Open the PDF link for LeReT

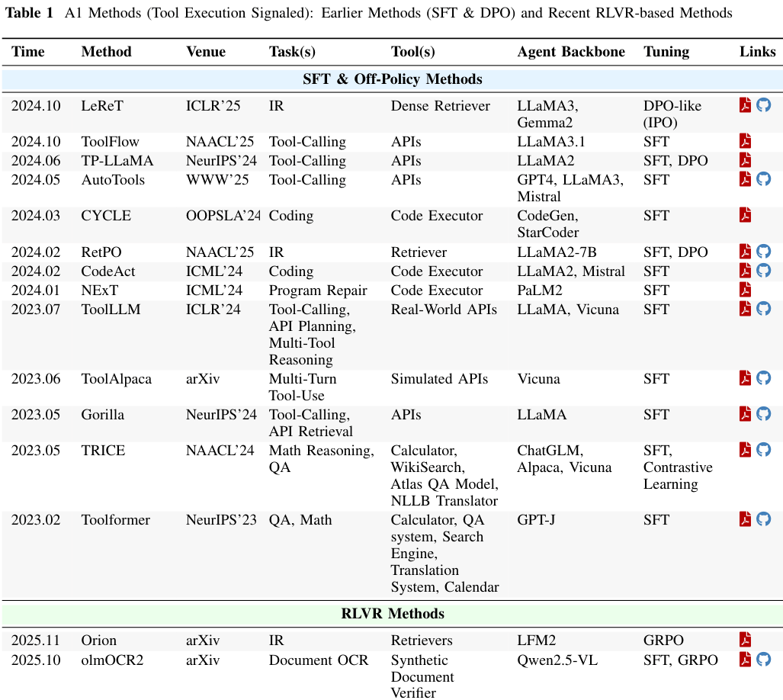[x=746, y=105]
